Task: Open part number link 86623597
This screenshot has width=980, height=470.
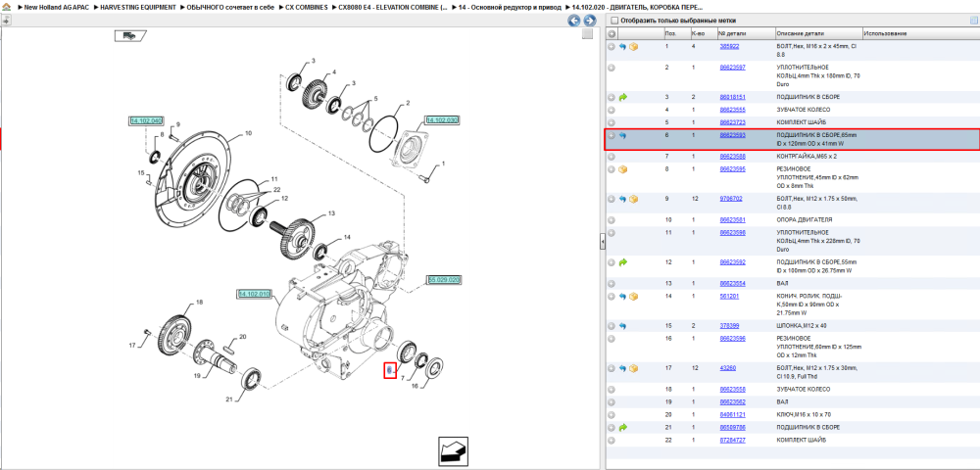Action: [732, 67]
